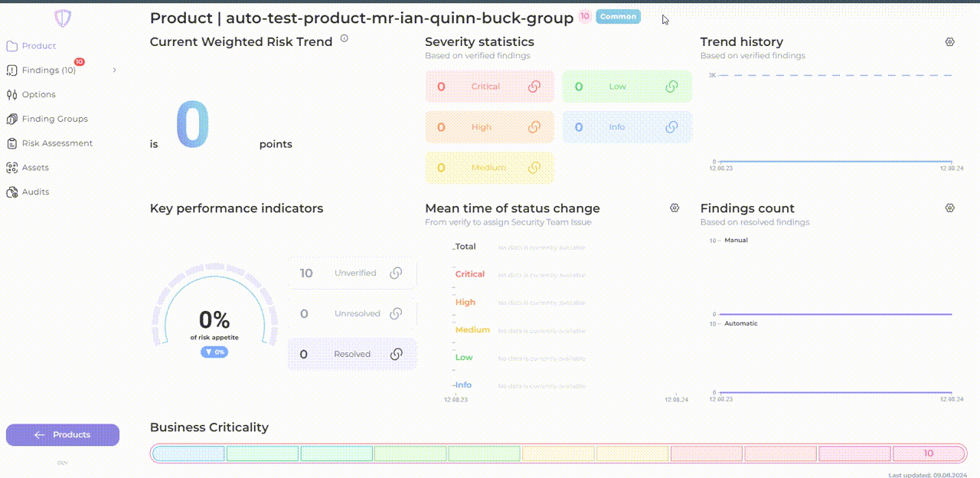Click the High severity link icon

coord(534,127)
